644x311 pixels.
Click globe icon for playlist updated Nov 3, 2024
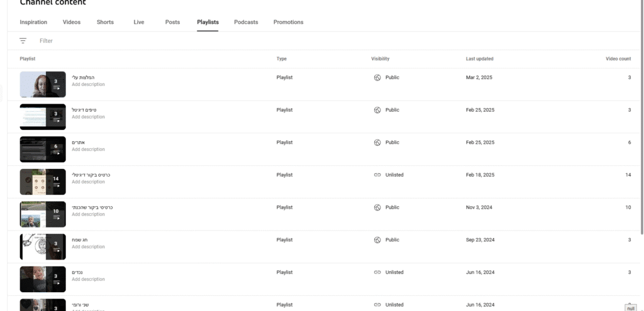(377, 207)
